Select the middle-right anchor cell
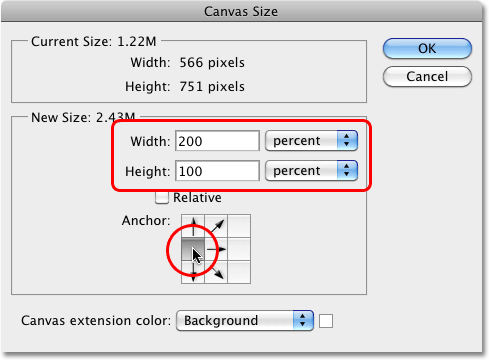Viewport: 489px width, 360px height. click(x=239, y=249)
